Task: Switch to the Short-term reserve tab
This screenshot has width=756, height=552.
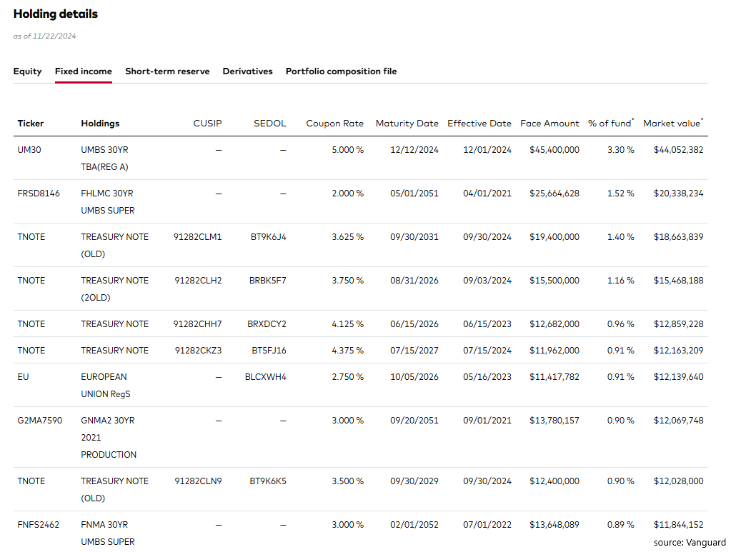Action: click(167, 71)
